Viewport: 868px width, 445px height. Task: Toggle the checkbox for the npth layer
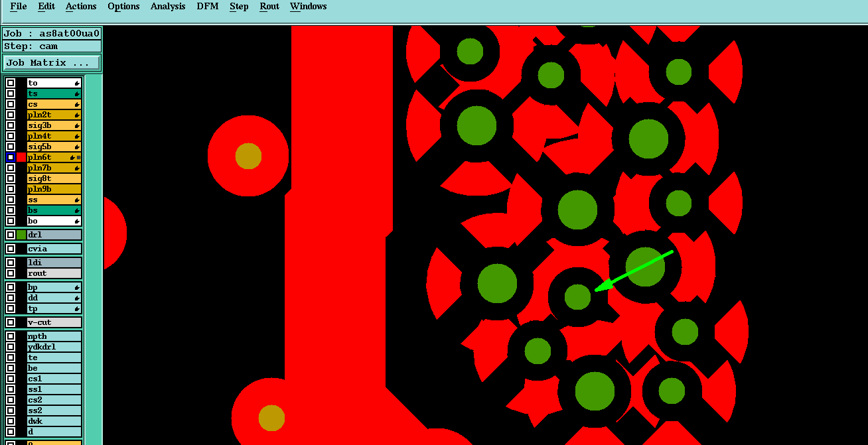point(11,336)
